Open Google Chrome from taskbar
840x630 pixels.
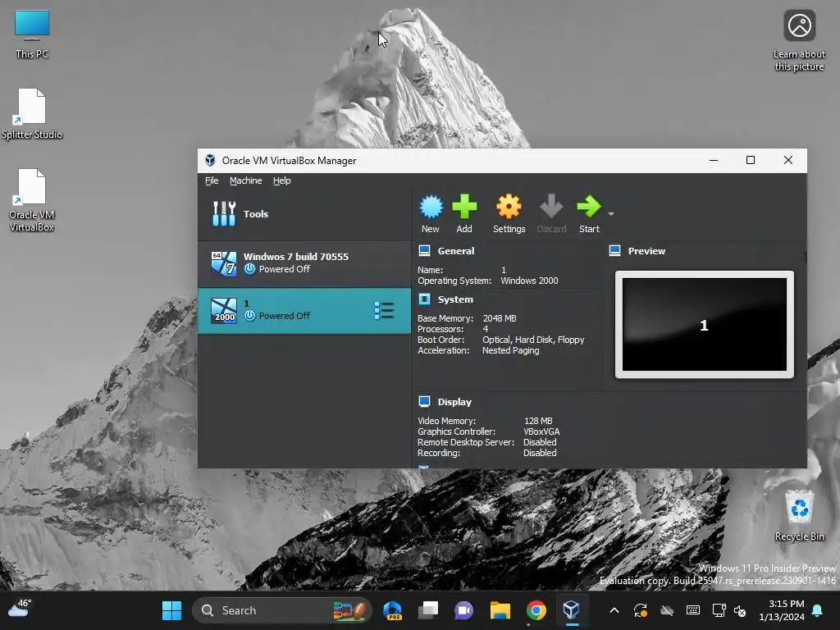(536, 610)
